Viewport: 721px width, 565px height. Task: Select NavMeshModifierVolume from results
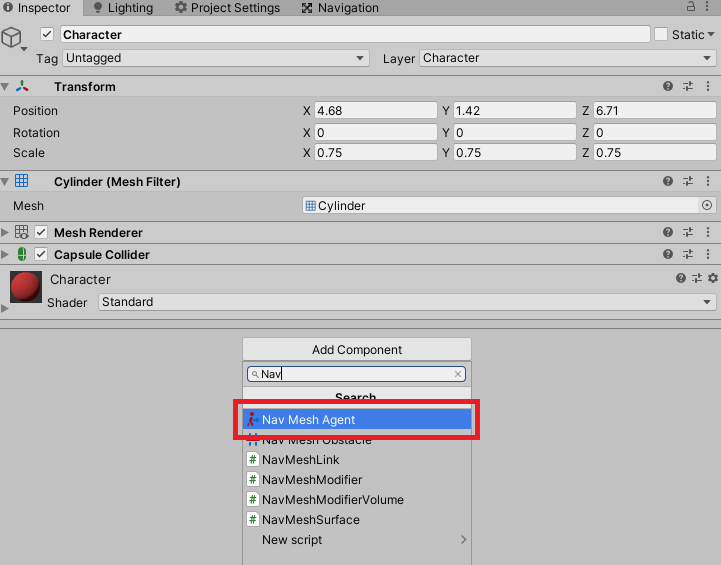pos(357,499)
